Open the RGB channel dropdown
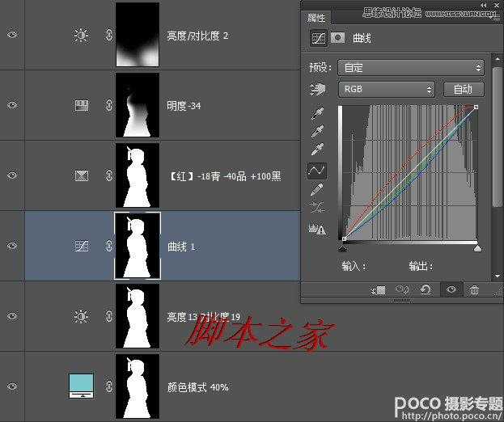 click(387, 89)
